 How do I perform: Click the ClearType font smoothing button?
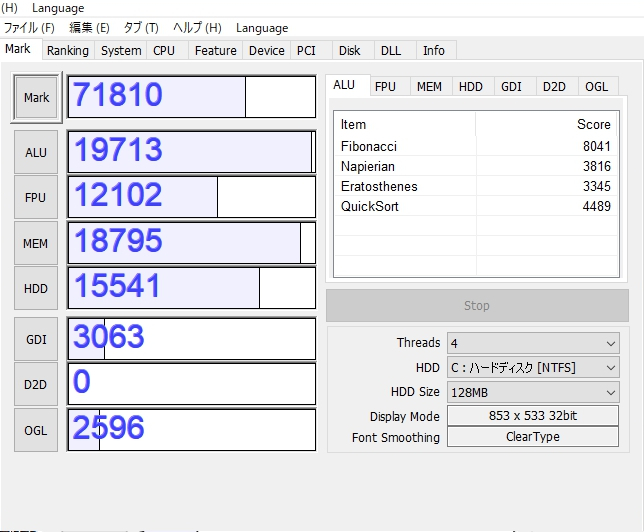click(532, 437)
